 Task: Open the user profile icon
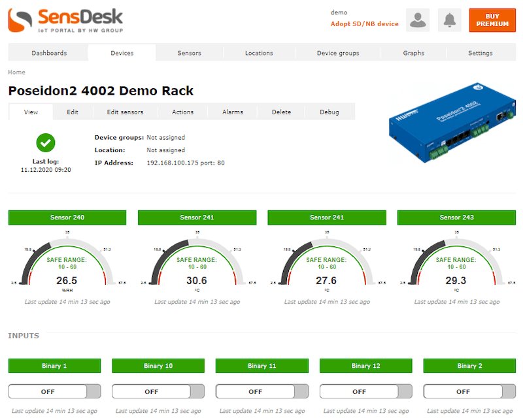[x=418, y=20]
